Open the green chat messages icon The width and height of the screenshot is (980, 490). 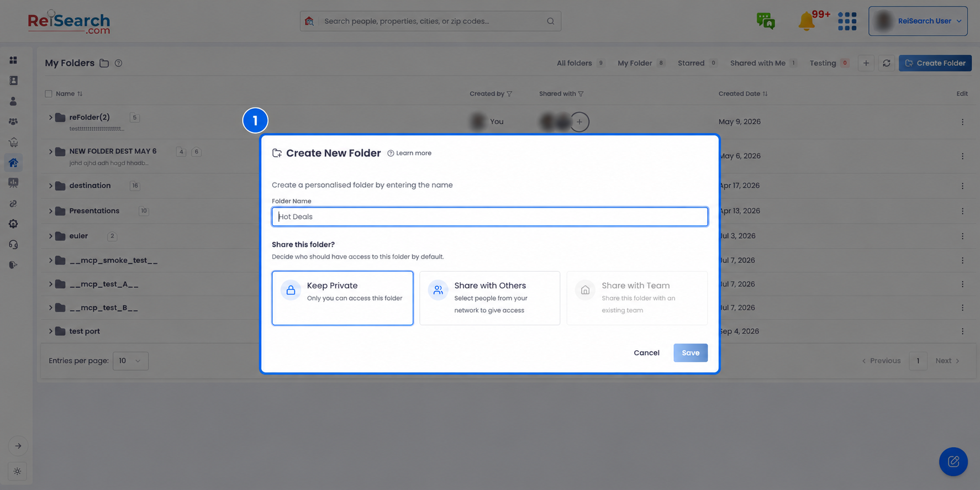point(766,21)
